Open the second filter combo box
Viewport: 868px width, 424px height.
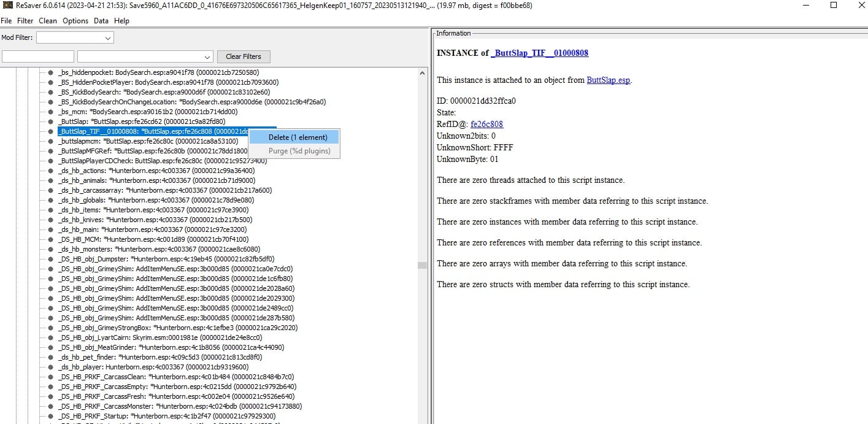(x=145, y=56)
